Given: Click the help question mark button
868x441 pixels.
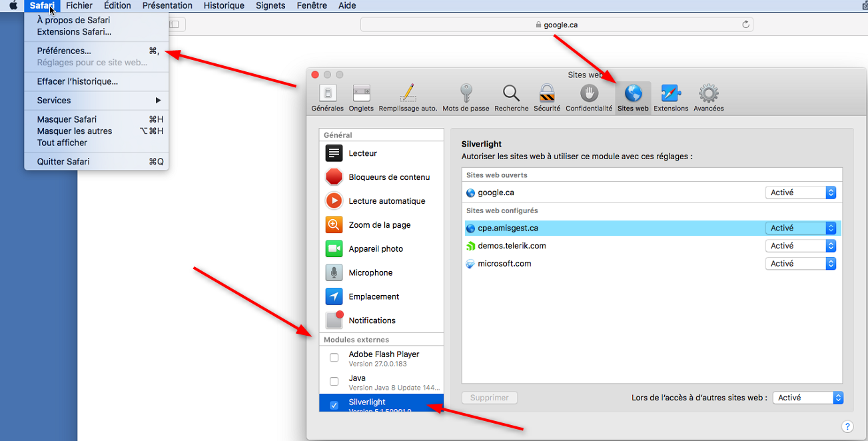Looking at the screenshot, I should point(847,426).
